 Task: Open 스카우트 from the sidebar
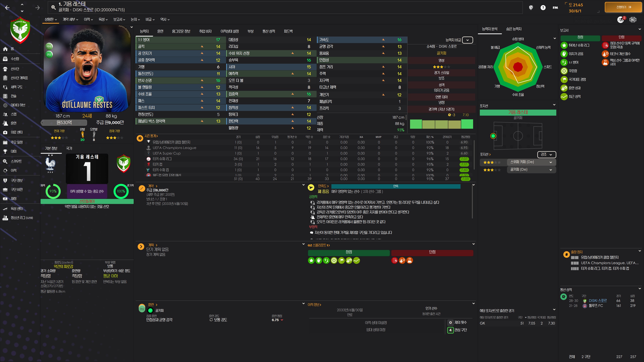(x=16, y=161)
